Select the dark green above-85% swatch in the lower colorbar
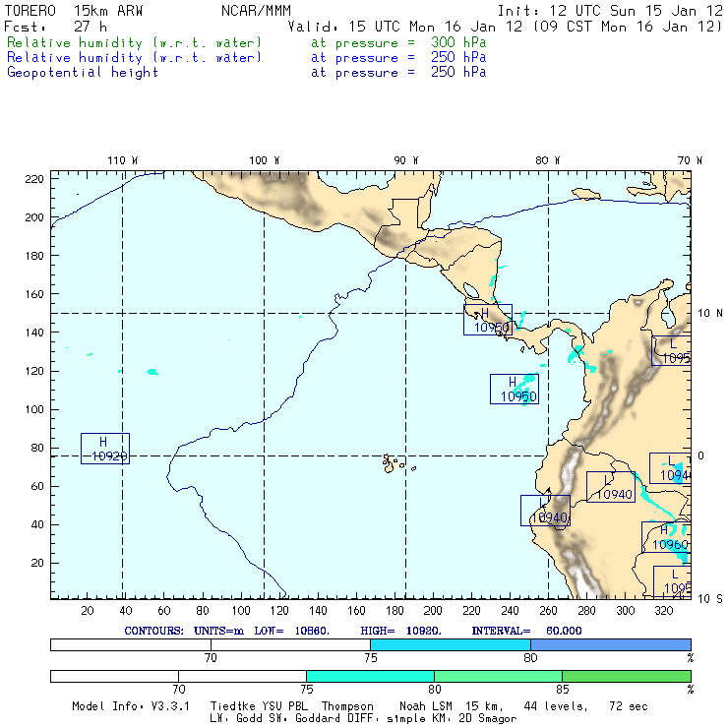 coord(627,676)
